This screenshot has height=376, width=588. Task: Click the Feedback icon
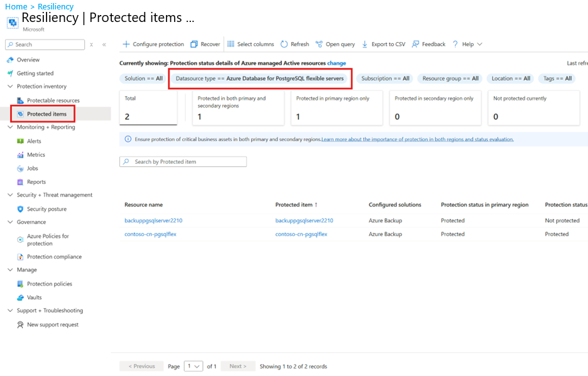[416, 45]
